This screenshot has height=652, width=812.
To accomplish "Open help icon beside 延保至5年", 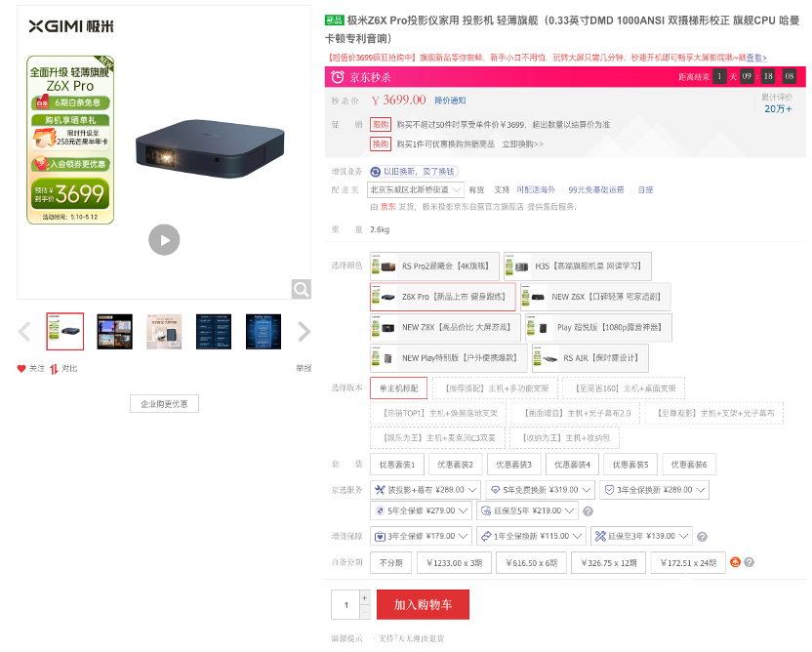I will coord(588,511).
